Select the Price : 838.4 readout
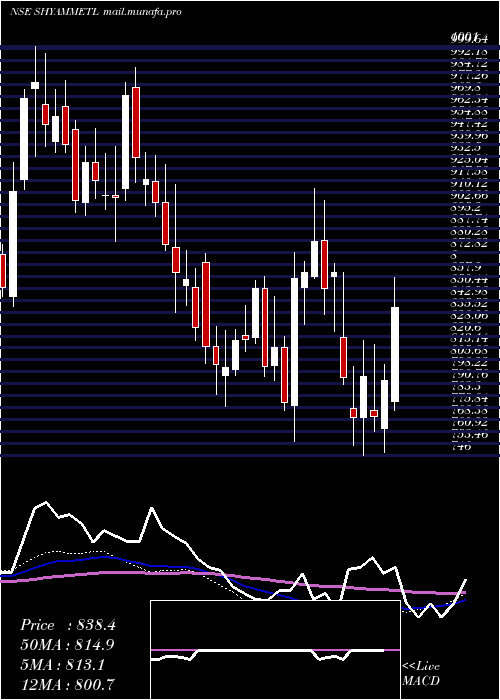The width and height of the screenshot is (500, 700). coord(68,625)
